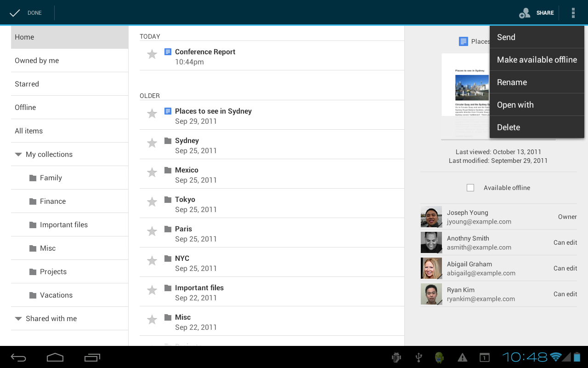Collapse the My collections section
This screenshot has height=368, width=588.
click(18, 154)
